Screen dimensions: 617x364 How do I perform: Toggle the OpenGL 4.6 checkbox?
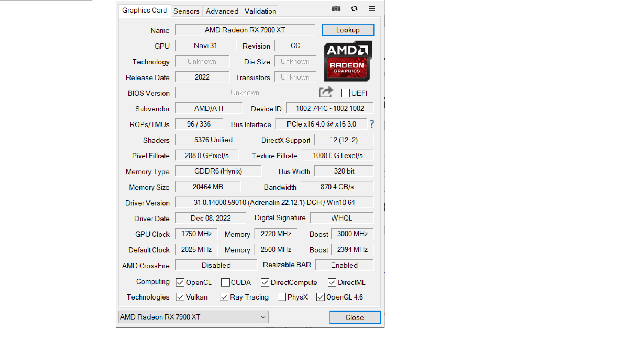[x=320, y=297]
